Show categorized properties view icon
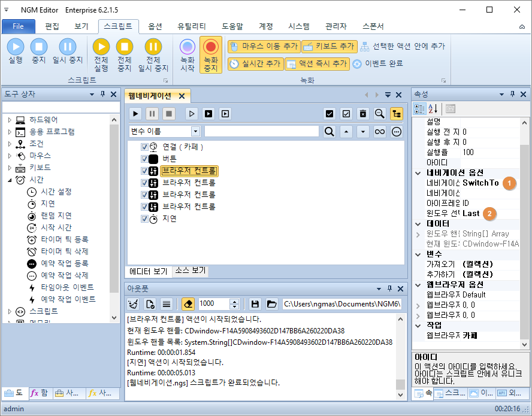The image size is (532, 416). [419, 109]
